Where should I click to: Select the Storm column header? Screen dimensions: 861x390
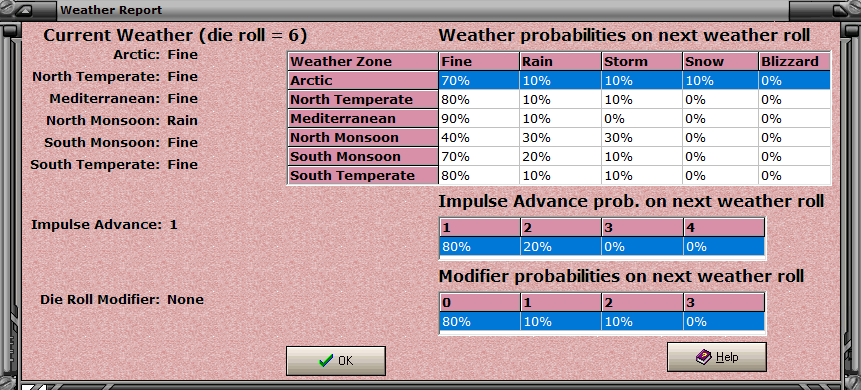tap(641, 62)
